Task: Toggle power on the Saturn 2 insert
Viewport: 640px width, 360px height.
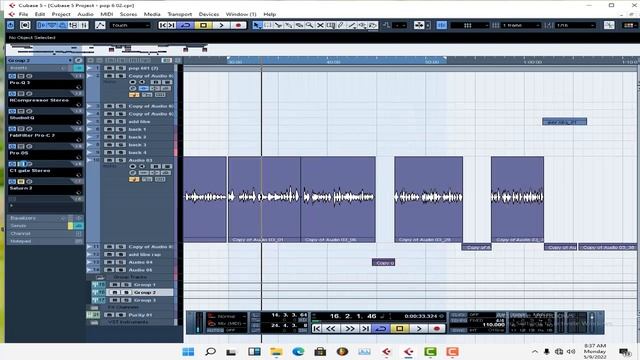Action: coord(12,182)
